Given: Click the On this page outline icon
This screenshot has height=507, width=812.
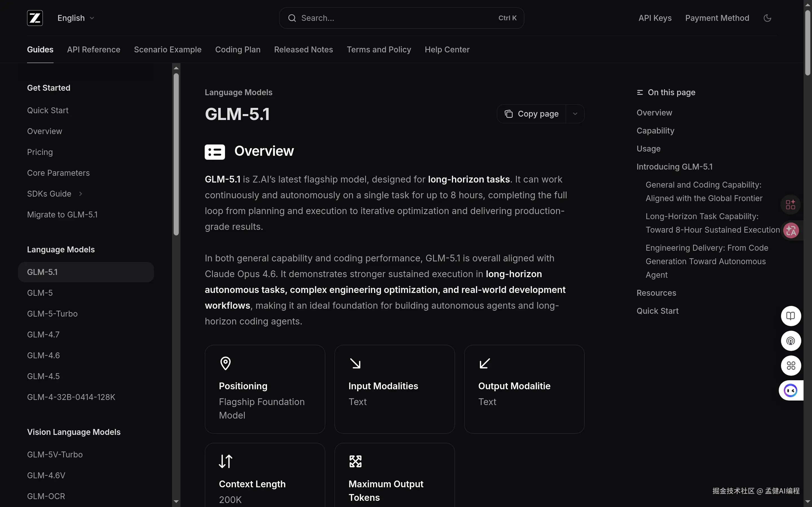Looking at the screenshot, I should (639, 92).
